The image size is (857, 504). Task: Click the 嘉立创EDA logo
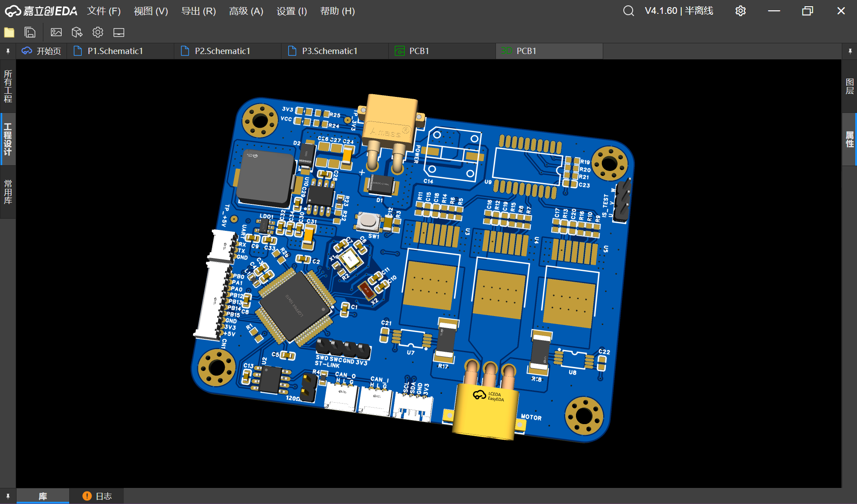41,11
